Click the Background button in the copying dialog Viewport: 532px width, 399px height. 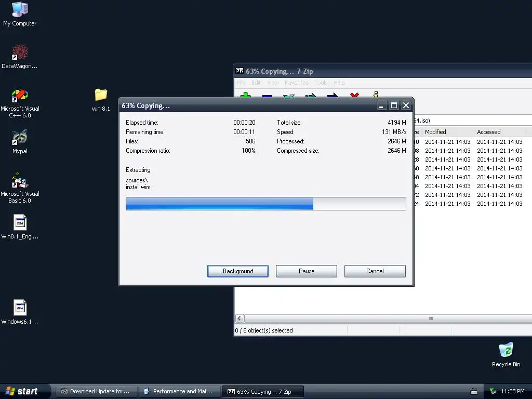[238, 271]
